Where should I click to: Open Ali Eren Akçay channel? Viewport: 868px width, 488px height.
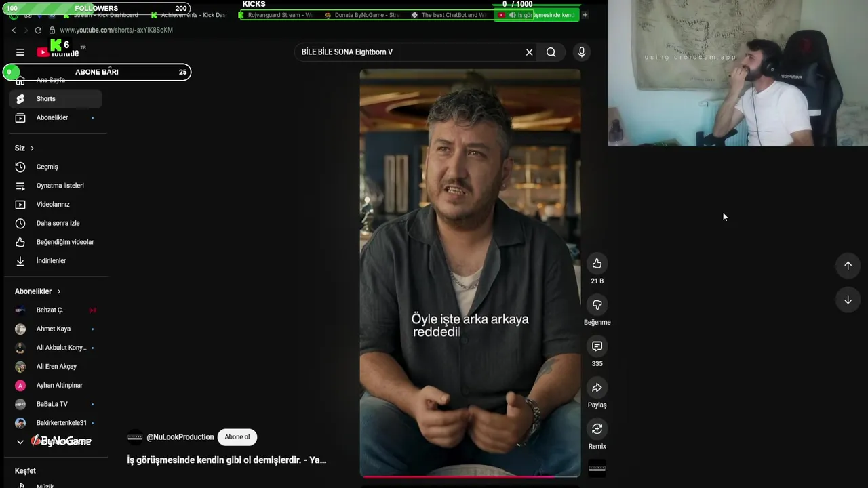pos(56,367)
